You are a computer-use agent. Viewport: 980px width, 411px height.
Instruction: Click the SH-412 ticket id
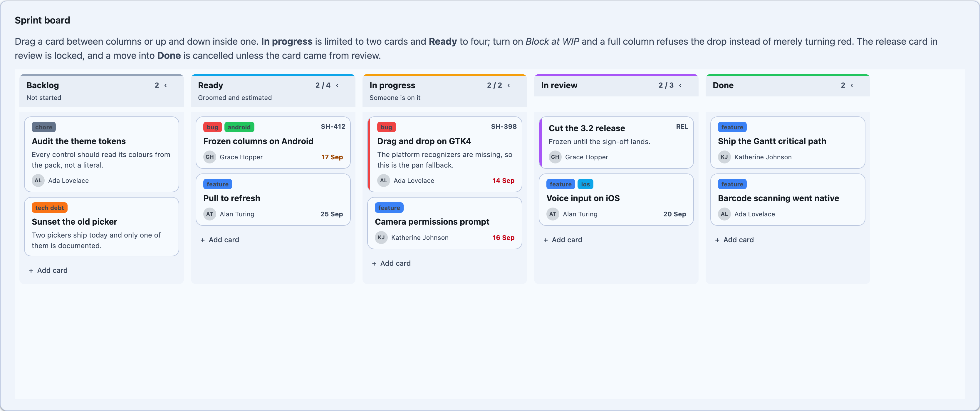pos(333,127)
